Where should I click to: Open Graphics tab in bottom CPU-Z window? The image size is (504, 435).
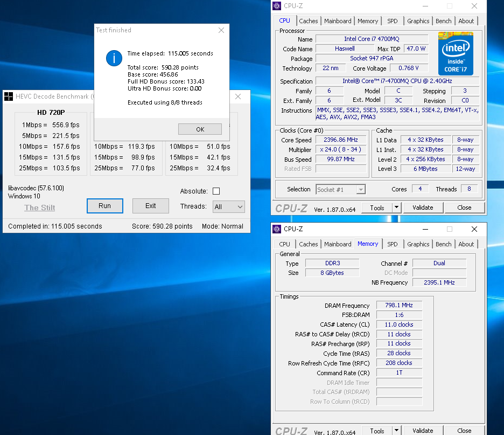418,244
